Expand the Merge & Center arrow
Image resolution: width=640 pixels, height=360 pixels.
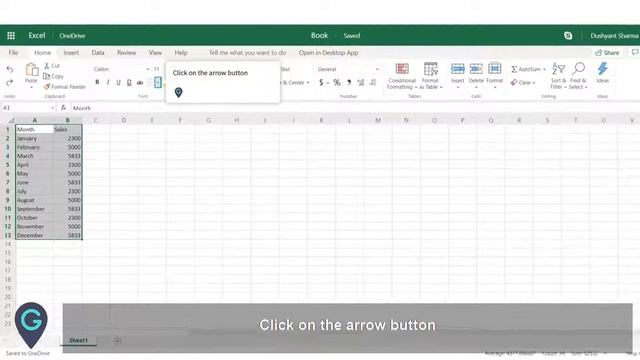point(308,83)
